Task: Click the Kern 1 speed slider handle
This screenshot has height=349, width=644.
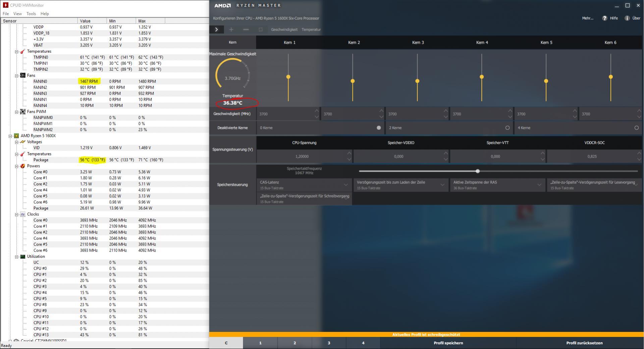Action: pos(288,77)
